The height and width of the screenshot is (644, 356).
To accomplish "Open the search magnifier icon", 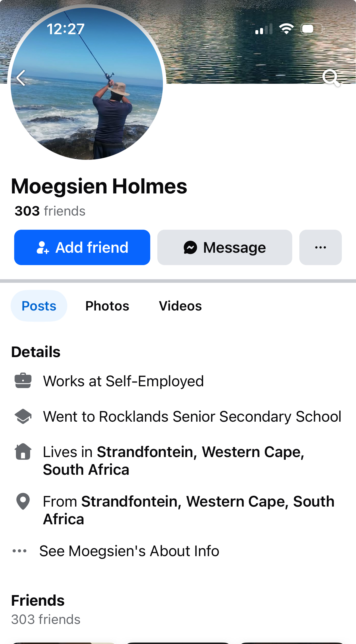I will [x=330, y=78].
